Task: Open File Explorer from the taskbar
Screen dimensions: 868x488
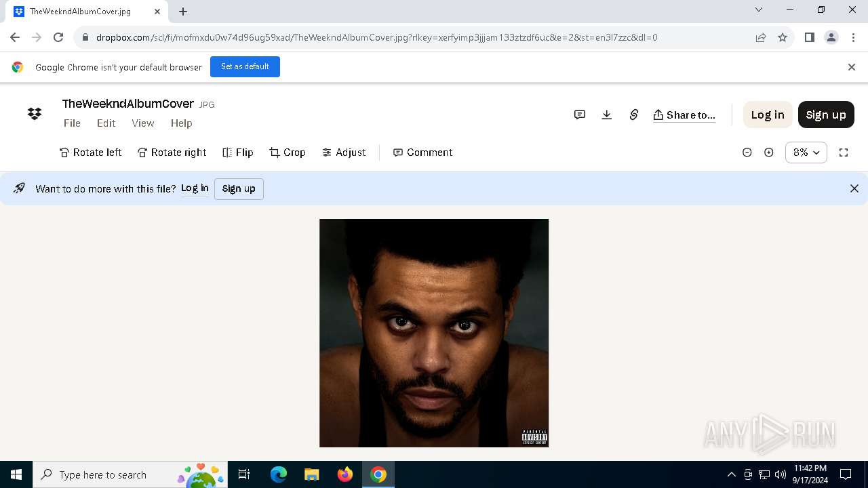Action: [311, 474]
